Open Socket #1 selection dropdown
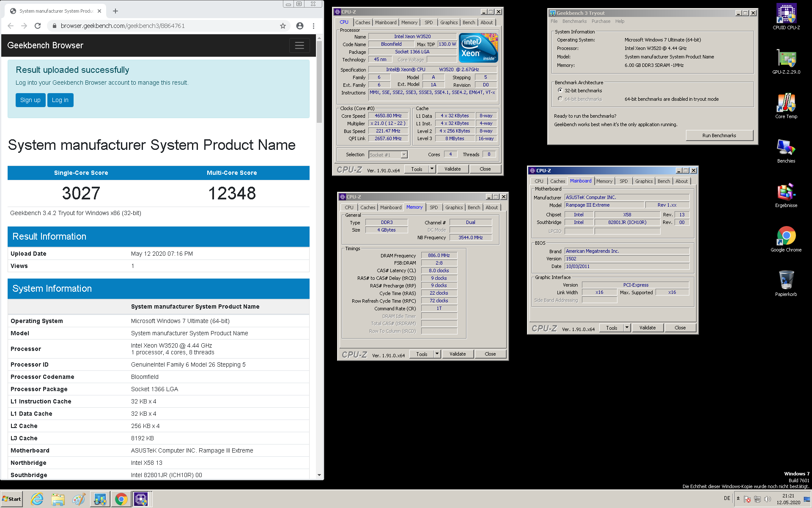The width and height of the screenshot is (812, 508). click(x=404, y=155)
